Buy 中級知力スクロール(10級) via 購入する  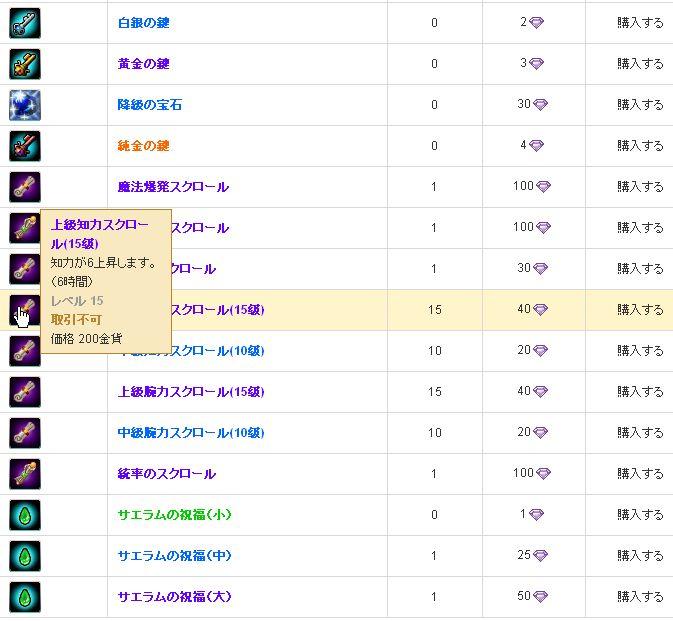coord(640,351)
